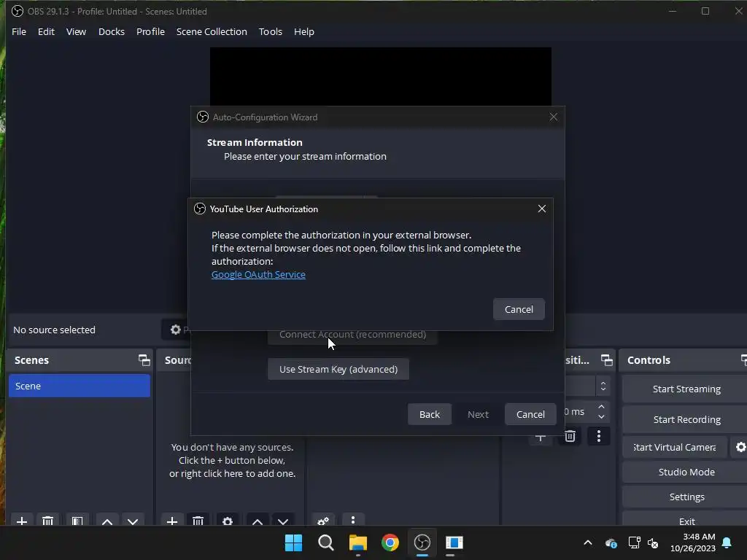The width and height of the screenshot is (747, 560).
Task: Click Start Virtual Camera
Action: 674,447
